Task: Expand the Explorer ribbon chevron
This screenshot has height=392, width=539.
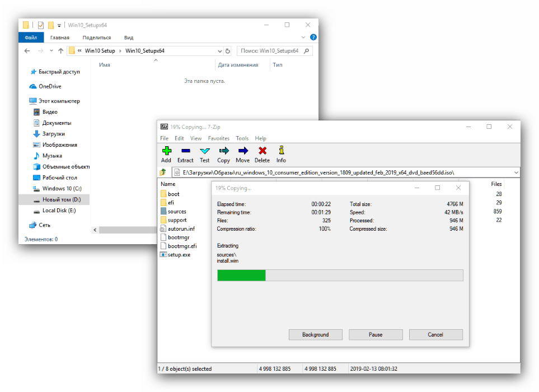Action: [x=303, y=37]
